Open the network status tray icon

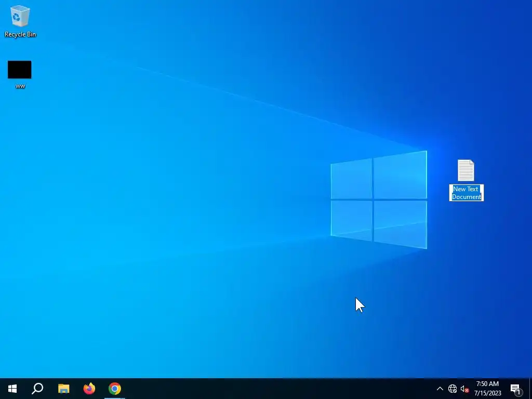click(x=453, y=389)
